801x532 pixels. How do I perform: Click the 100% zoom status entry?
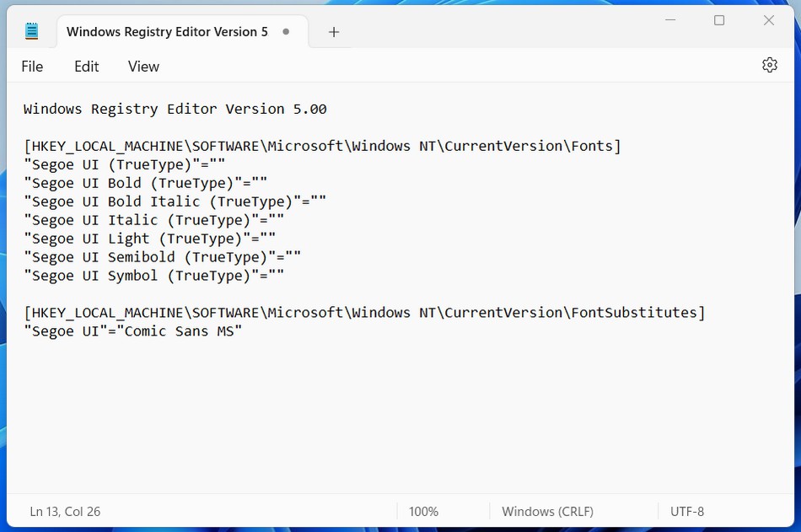[423, 512]
